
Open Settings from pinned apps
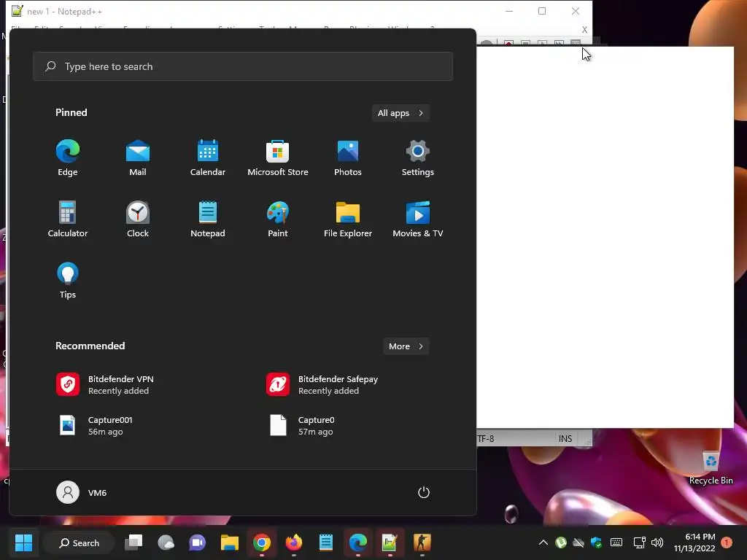click(418, 158)
